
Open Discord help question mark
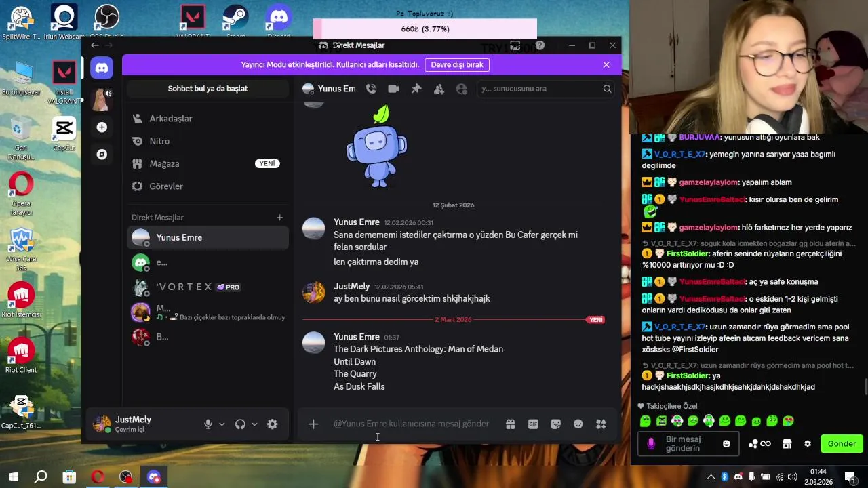pos(540,45)
